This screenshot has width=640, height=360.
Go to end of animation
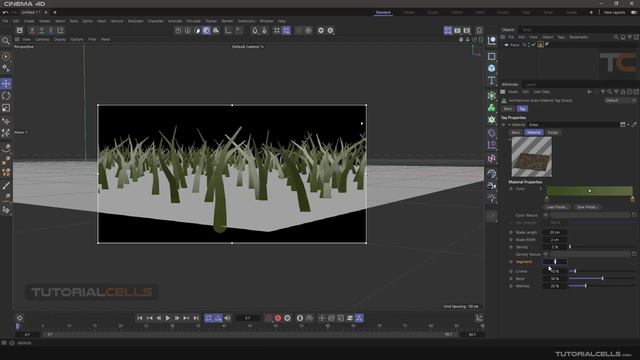pos(196,318)
